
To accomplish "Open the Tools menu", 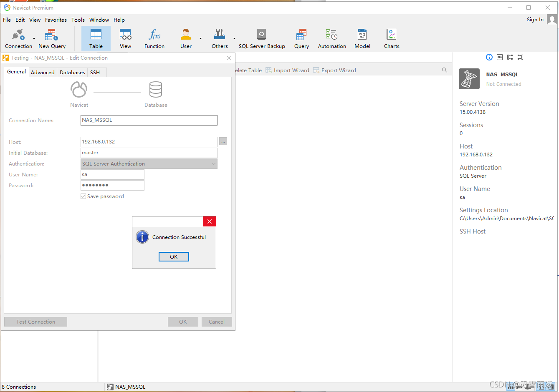I will (x=78, y=20).
